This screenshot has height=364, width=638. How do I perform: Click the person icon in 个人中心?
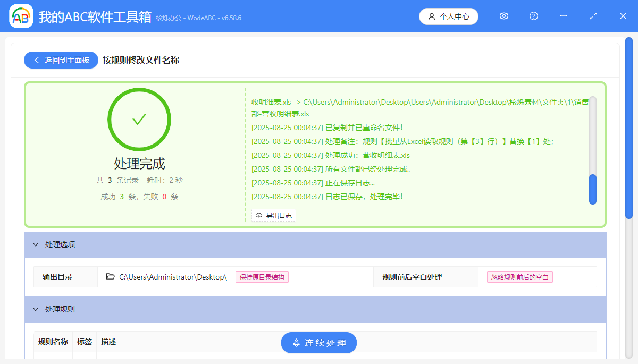[x=432, y=16]
